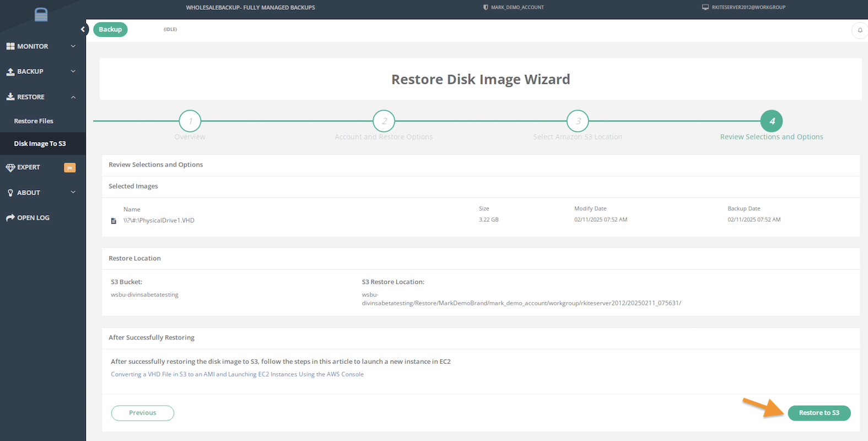
Task: Click the 3.22 GB size value
Action: (489, 219)
